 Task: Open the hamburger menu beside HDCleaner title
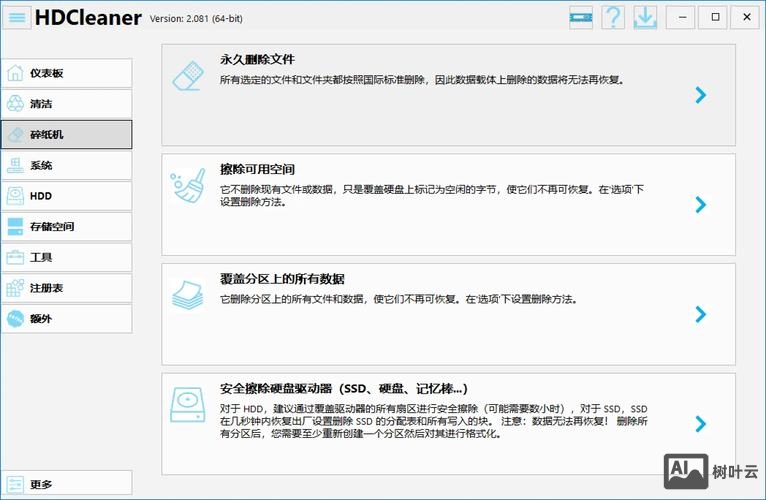pyautogui.click(x=17, y=18)
